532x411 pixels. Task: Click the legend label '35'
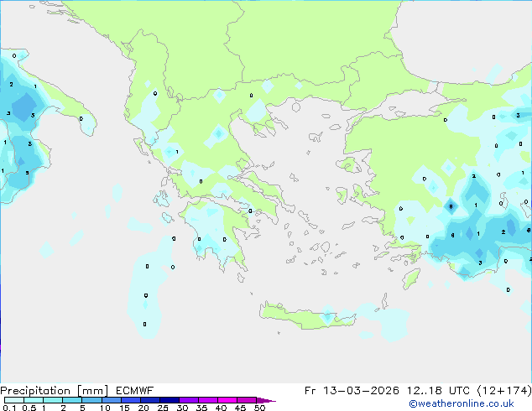pos(201,408)
